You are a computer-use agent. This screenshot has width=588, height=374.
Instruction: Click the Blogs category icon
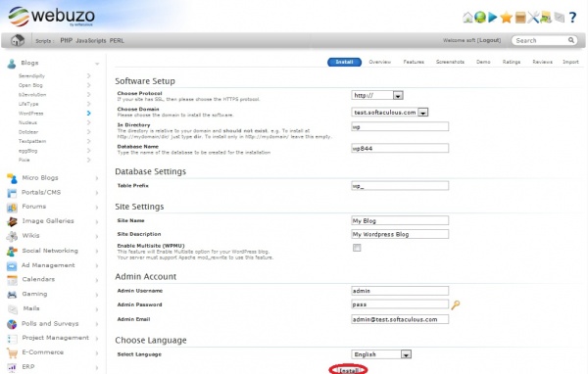[x=12, y=64]
